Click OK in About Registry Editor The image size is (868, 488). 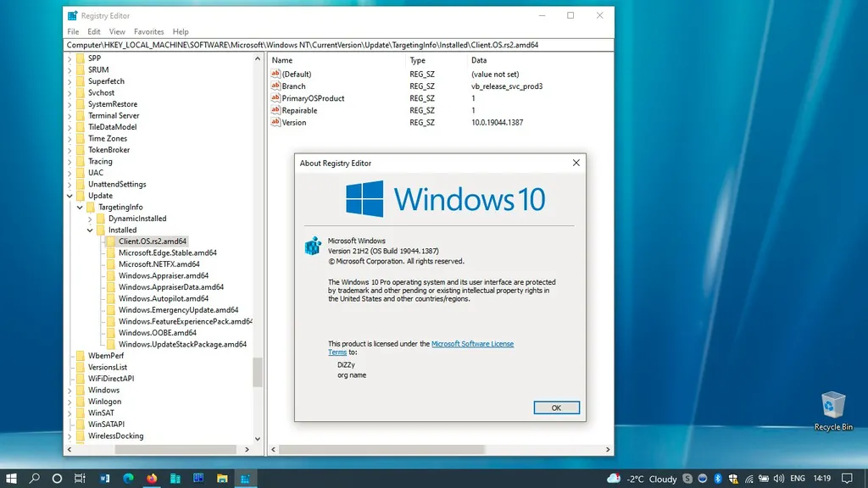[556, 408]
